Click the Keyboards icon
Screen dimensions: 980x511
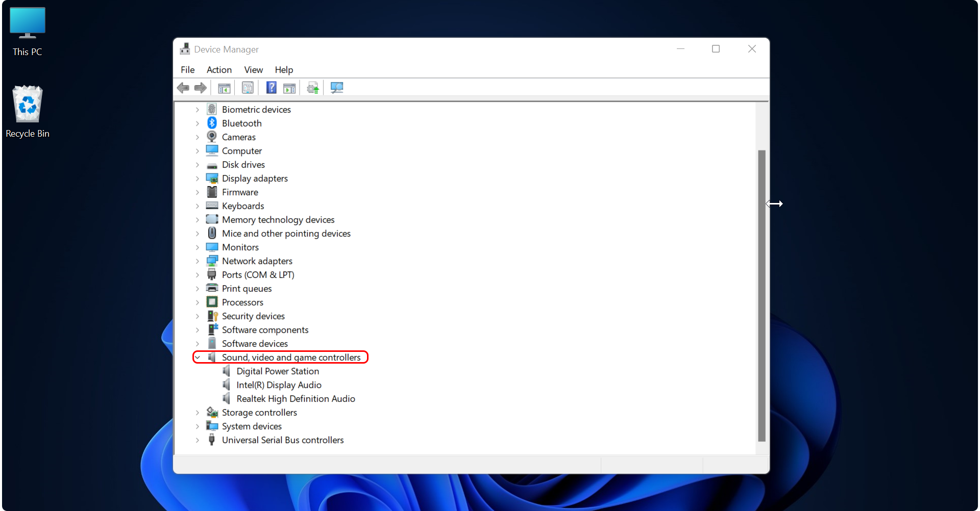click(x=212, y=206)
